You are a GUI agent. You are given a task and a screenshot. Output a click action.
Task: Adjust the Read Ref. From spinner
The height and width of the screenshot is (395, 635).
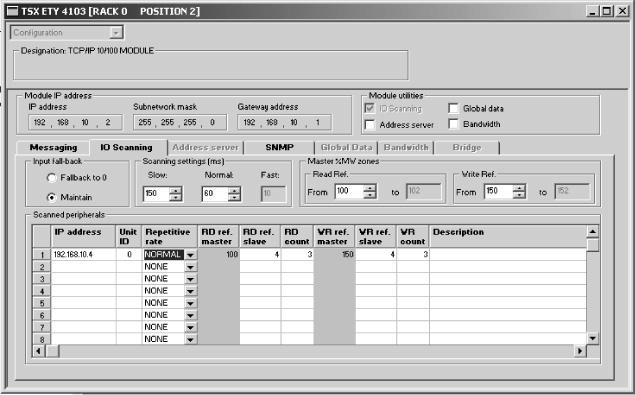pos(370,191)
